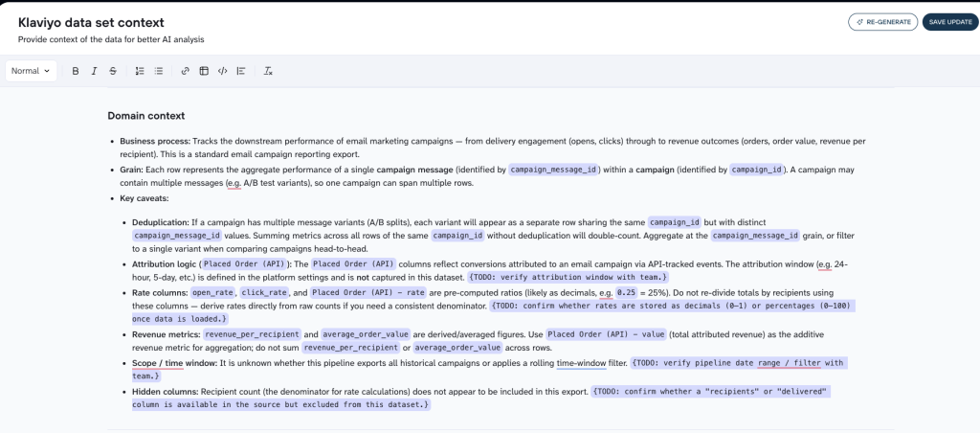The image size is (980, 433).
Task: Click the "Hidden columns:" label
Action: [165, 392]
